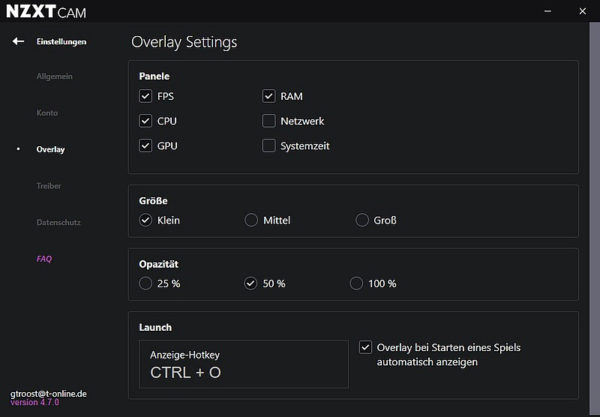Enable the Systemzeit panel checkbox
Viewport: 600px width, 417px height.
[x=269, y=146]
